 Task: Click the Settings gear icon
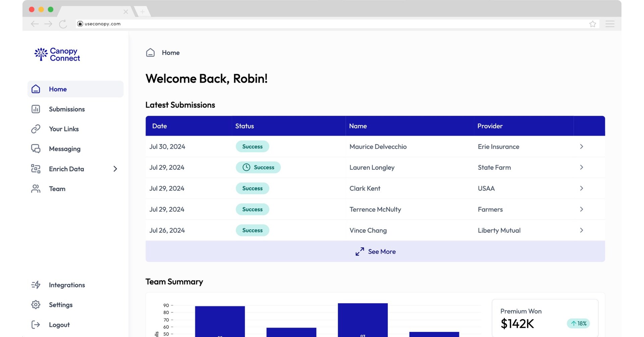coord(36,304)
